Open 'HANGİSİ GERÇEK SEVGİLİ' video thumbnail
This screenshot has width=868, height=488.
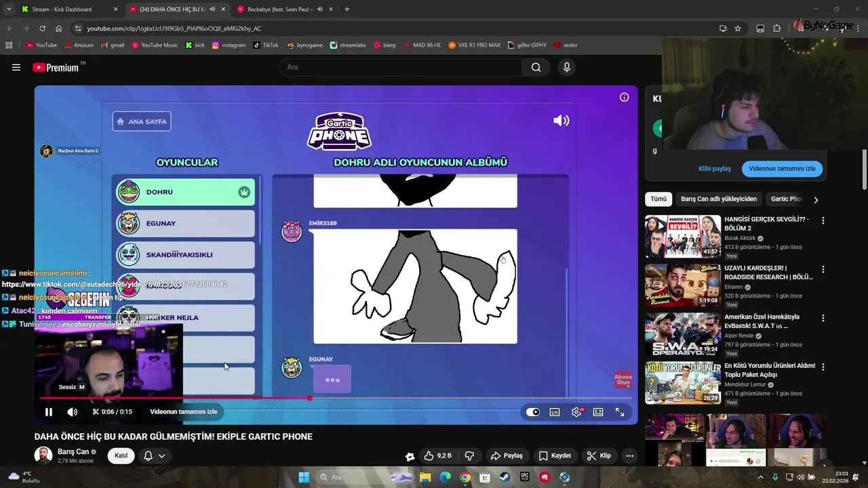pyautogui.click(x=683, y=237)
